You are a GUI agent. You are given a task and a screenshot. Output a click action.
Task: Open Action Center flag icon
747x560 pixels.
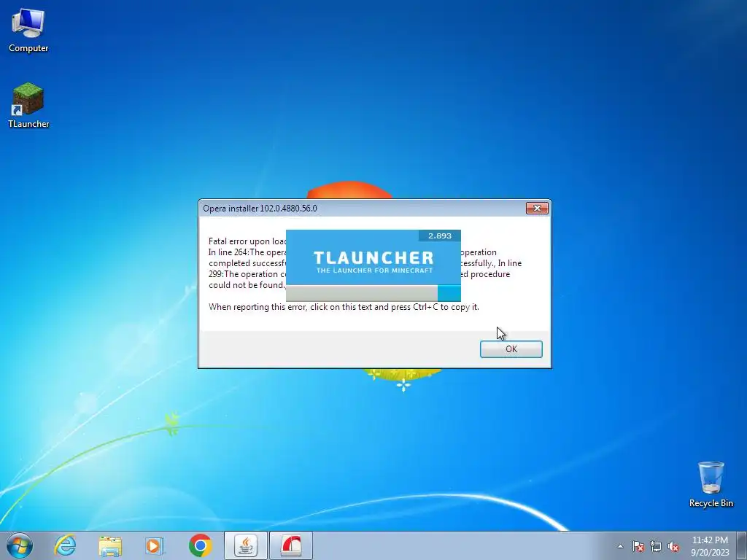point(638,546)
